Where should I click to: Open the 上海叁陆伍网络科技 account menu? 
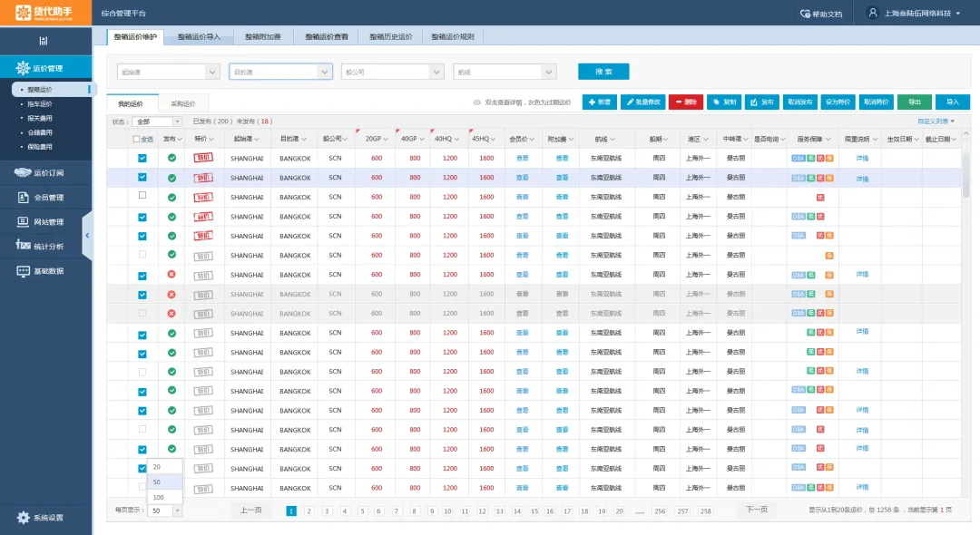[922, 13]
